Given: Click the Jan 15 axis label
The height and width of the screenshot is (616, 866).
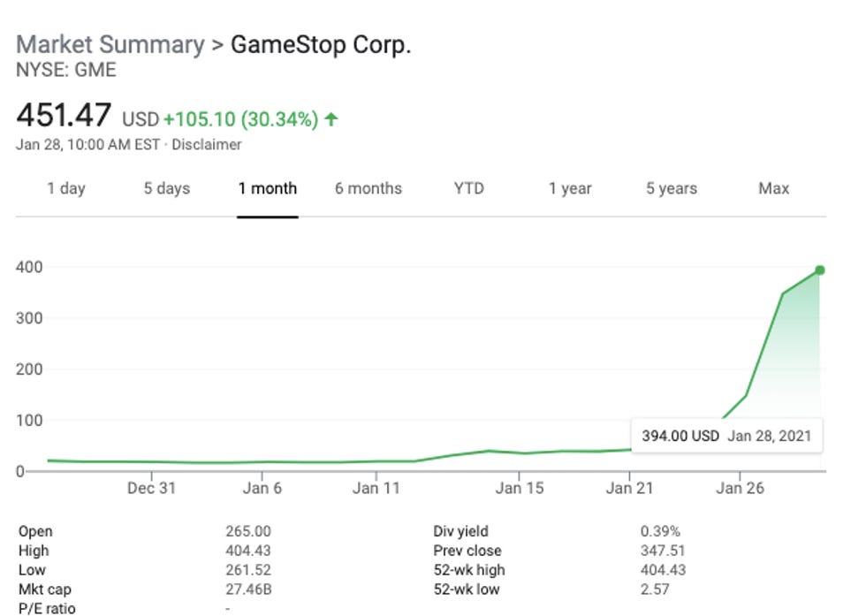Looking at the screenshot, I should pyautogui.click(x=520, y=489).
